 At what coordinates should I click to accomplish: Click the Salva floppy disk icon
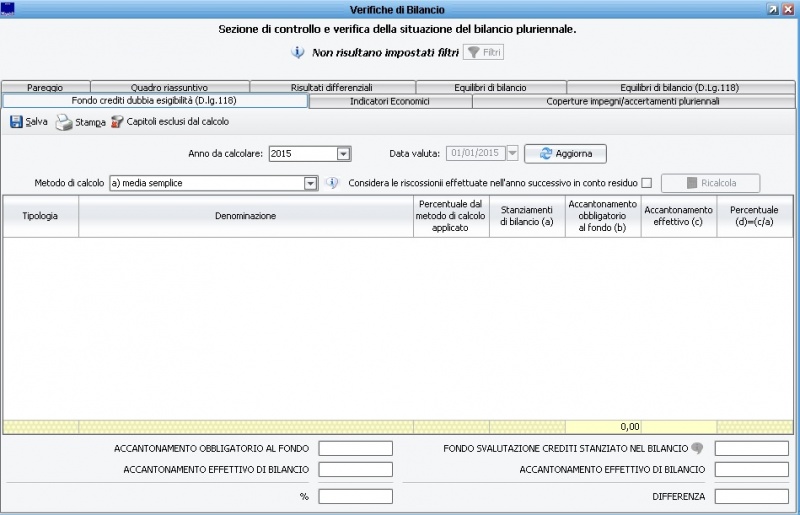click(16, 121)
